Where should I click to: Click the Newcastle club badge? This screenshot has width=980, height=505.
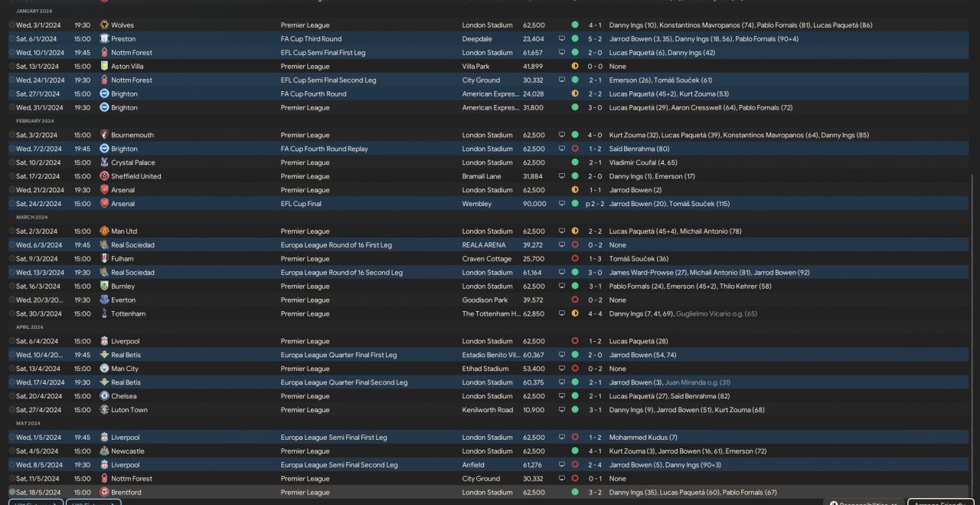click(104, 451)
